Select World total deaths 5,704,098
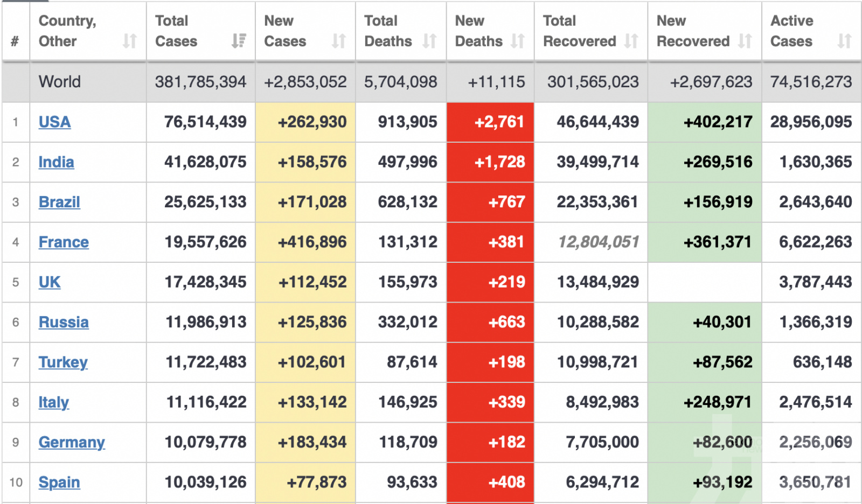 tap(401, 82)
